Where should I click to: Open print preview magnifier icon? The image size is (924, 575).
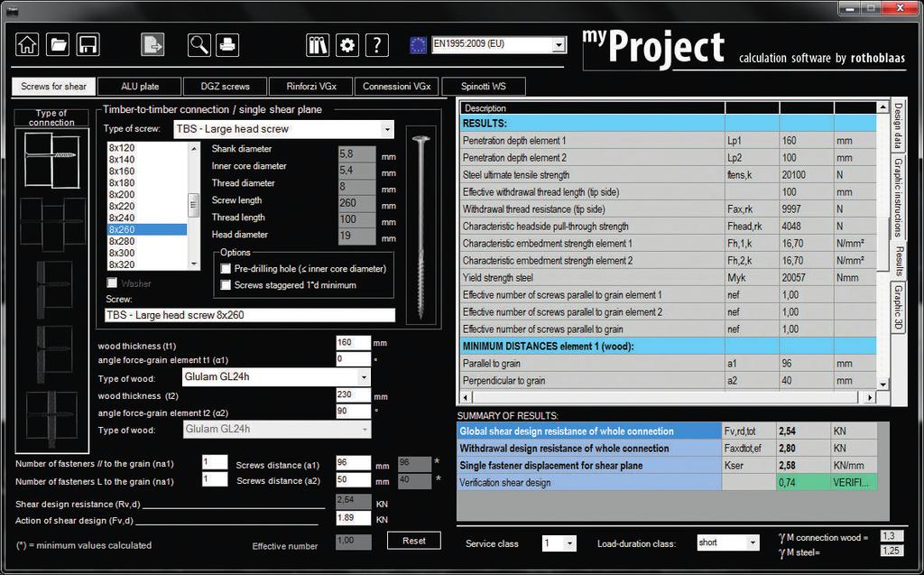click(x=199, y=44)
